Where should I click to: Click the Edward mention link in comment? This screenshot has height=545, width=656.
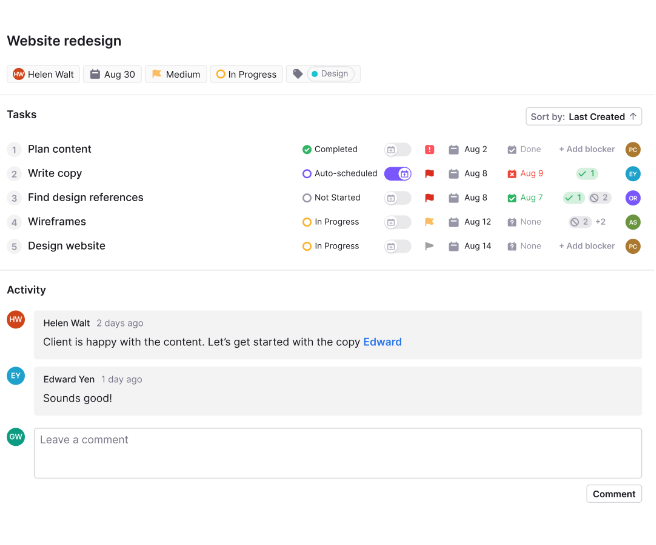coord(382,342)
